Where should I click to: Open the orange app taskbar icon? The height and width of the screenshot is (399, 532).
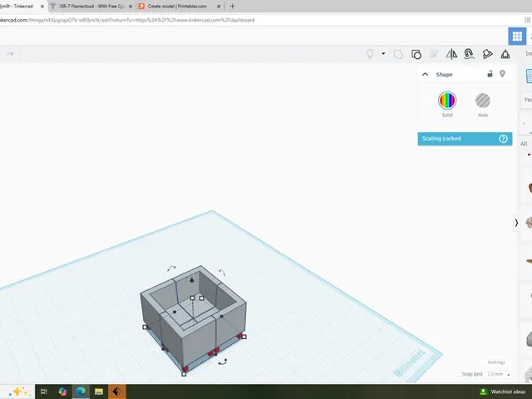click(x=116, y=392)
